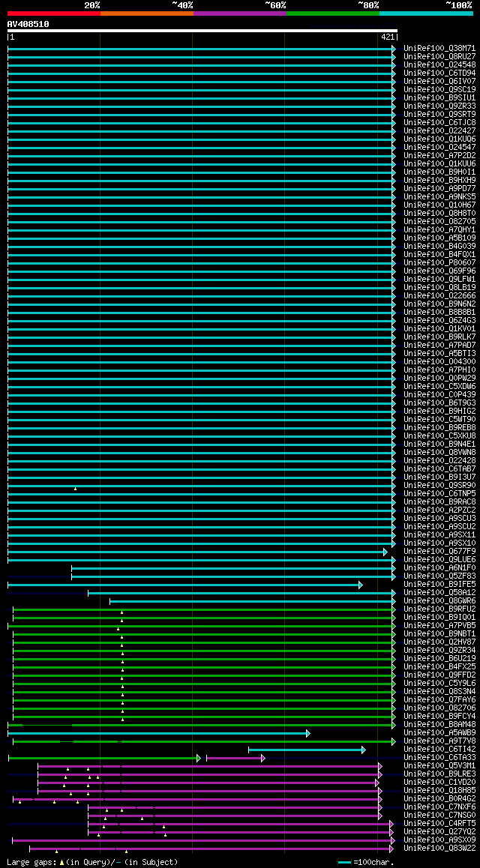
Task: Open the UniRef100_Q8RU27 hit label
Action: tap(439, 56)
